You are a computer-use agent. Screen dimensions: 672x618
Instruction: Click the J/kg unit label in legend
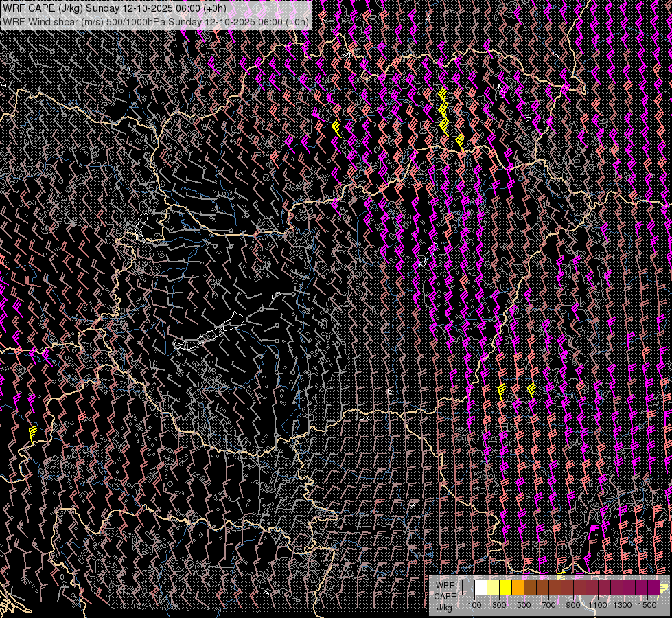tap(445, 608)
